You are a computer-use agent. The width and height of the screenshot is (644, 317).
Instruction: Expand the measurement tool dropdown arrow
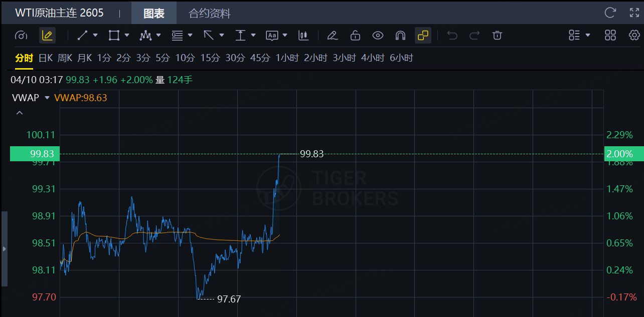(x=253, y=36)
